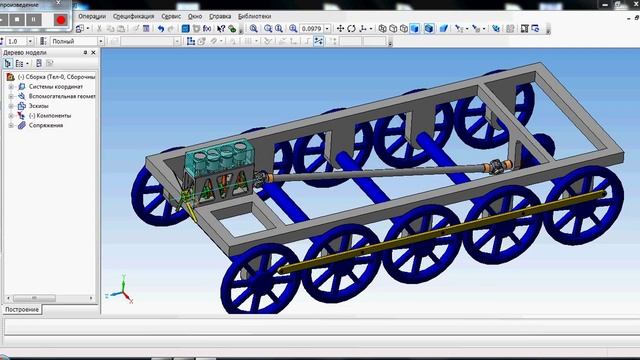This screenshot has height=360, width=640.
Task: Click the Zoom out magnifier icon
Action: point(279,29)
